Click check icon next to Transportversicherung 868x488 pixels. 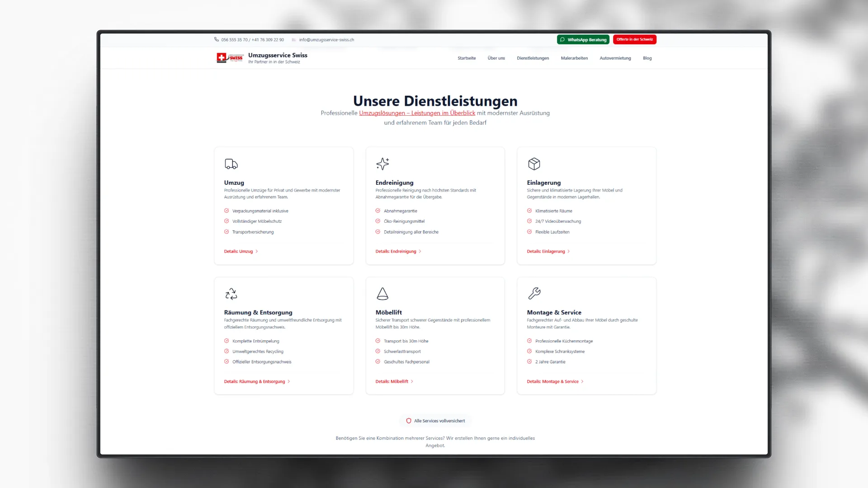pyautogui.click(x=226, y=232)
